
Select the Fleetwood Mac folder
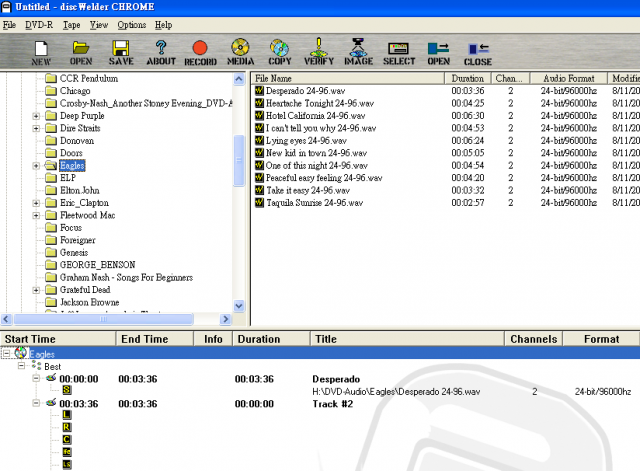click(87, 216)
